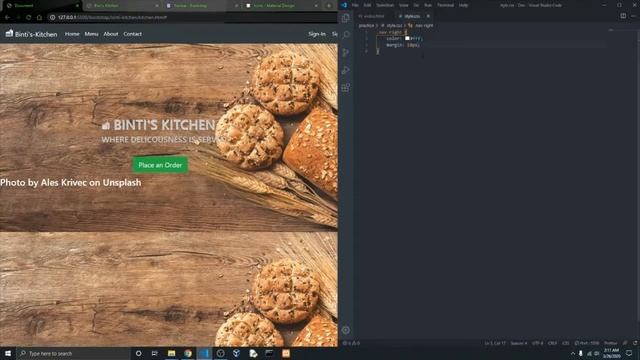Click white color swatch before #fff
Viewport: 640px width, 360px height.
407,38
